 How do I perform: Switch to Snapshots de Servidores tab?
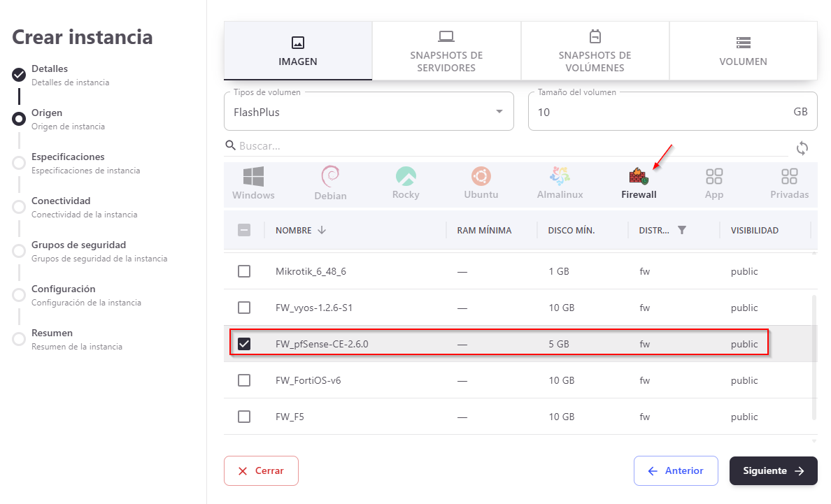click(446, 50)
